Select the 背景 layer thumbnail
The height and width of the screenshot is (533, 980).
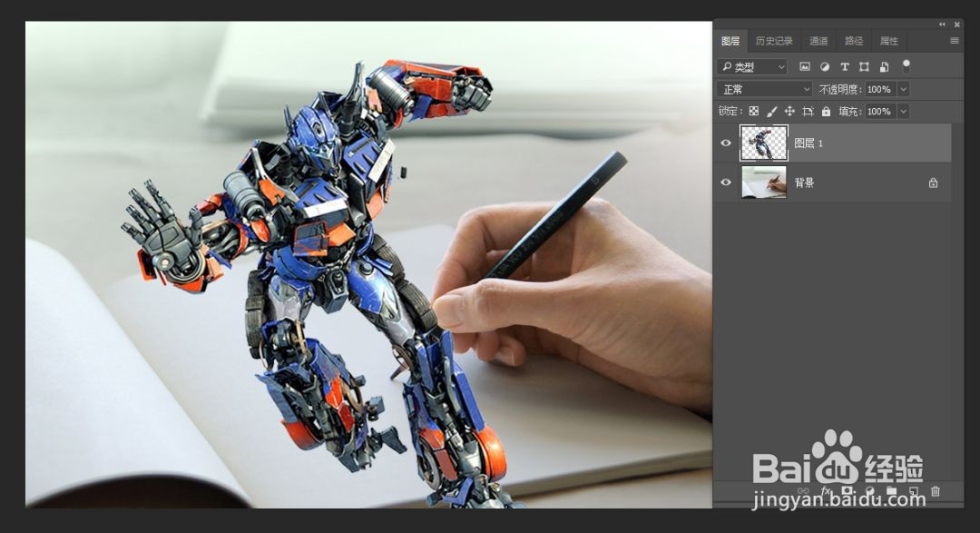point(764,182)
